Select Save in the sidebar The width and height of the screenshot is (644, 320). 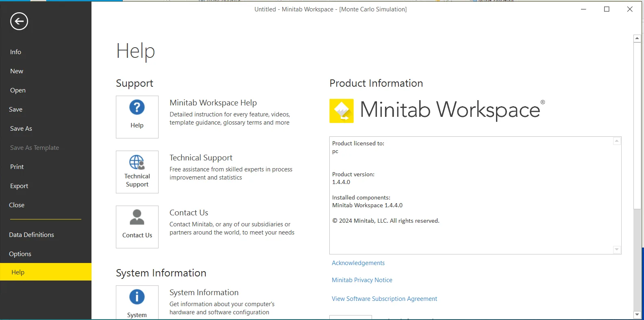pos(15,109)
